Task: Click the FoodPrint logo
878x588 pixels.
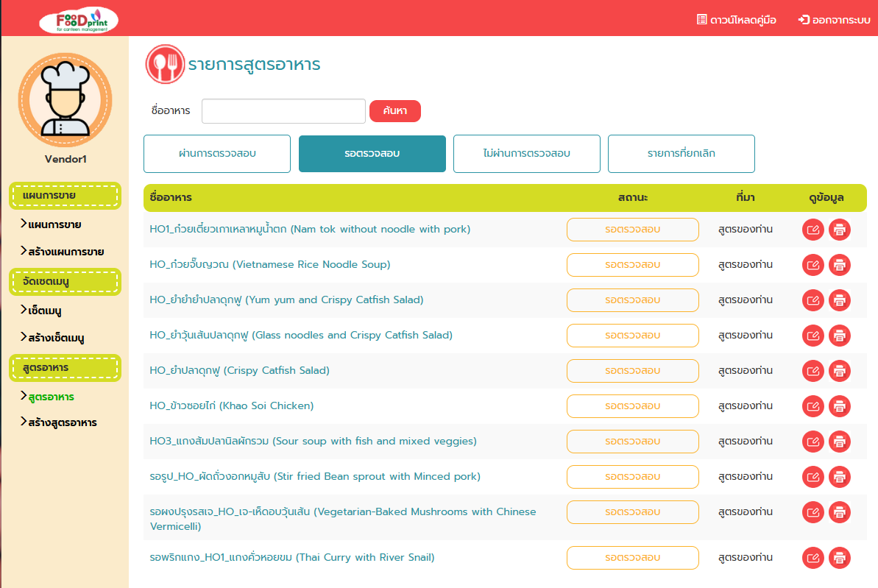Action: (x=79, y=20)
